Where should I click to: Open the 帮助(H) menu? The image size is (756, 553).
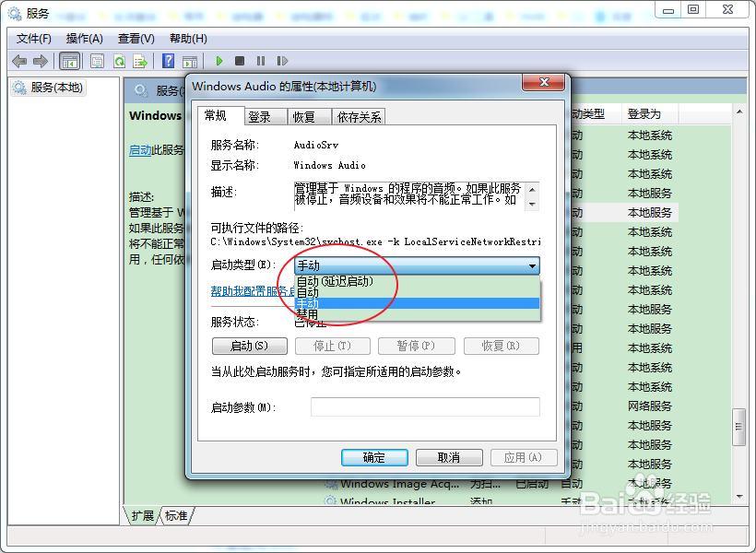pos(188,39)
